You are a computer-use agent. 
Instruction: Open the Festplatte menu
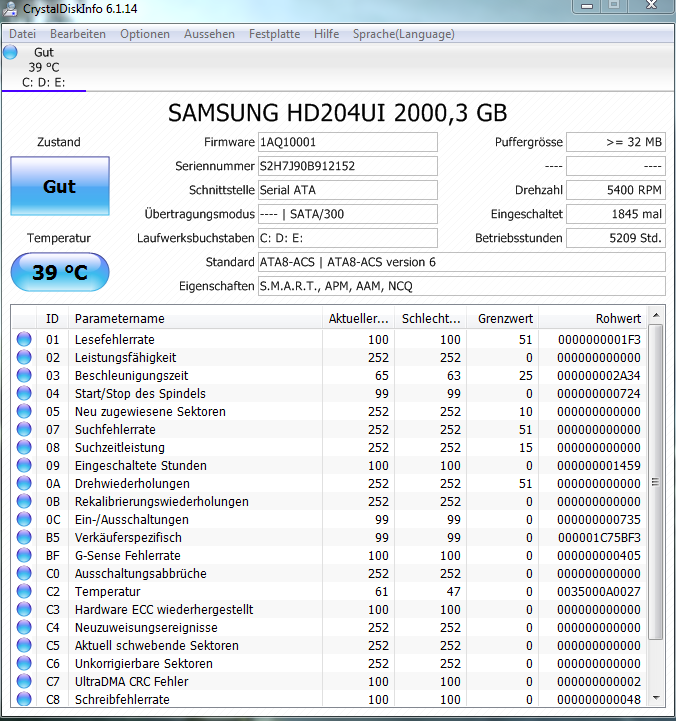(x=275, y=34)
